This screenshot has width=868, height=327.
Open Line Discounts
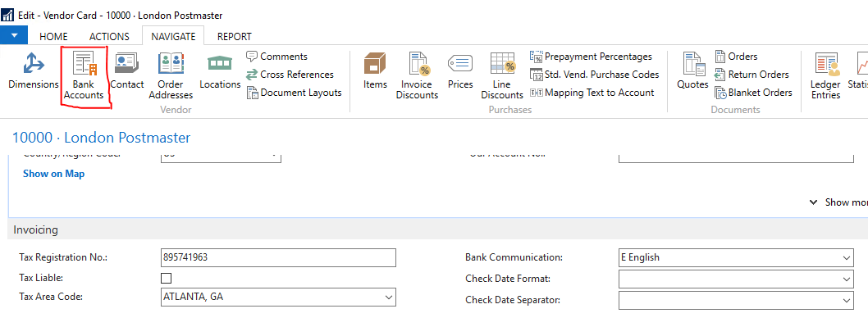pos(502,75)
